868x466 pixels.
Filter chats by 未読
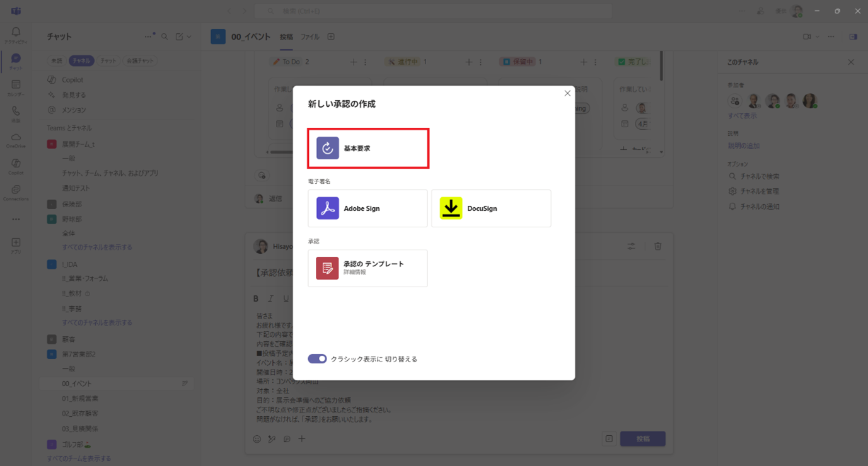(57, 61)
